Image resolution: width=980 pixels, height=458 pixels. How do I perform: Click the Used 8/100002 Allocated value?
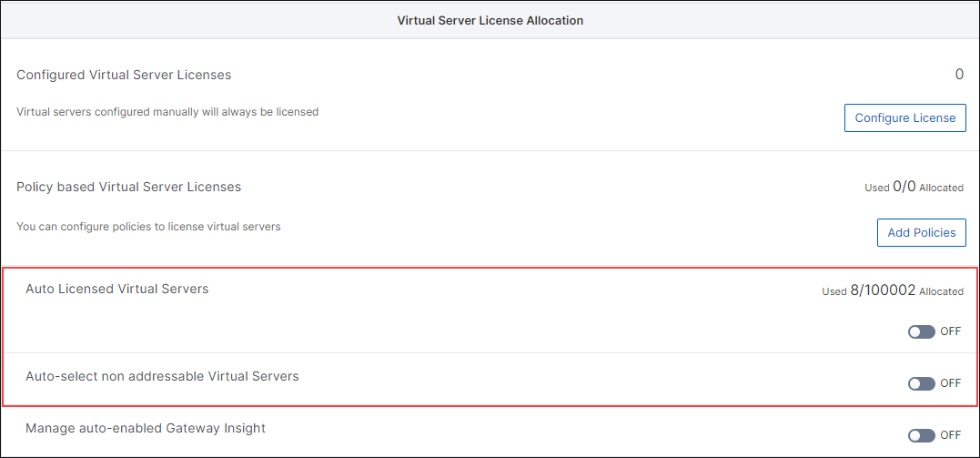[893, 290]
